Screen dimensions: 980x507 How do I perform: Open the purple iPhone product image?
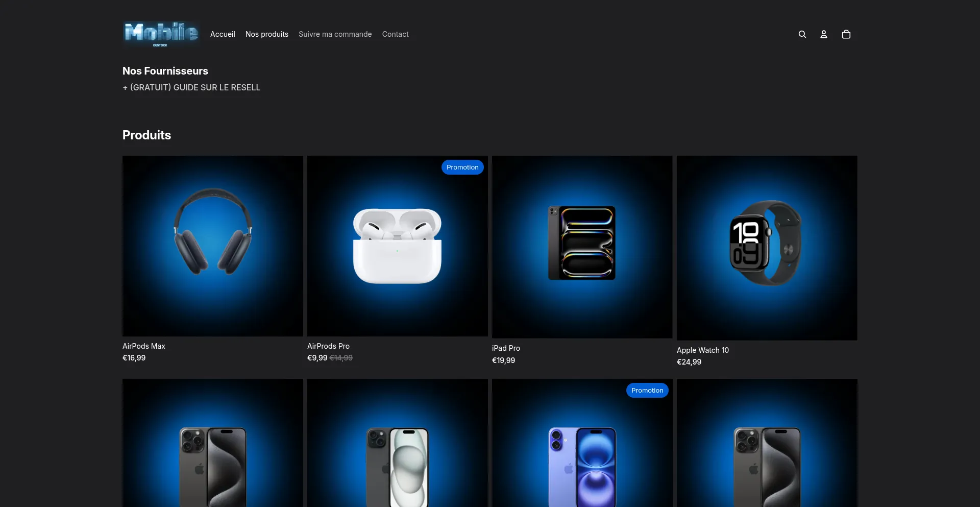pyautogui.click(x=582, y=443)
